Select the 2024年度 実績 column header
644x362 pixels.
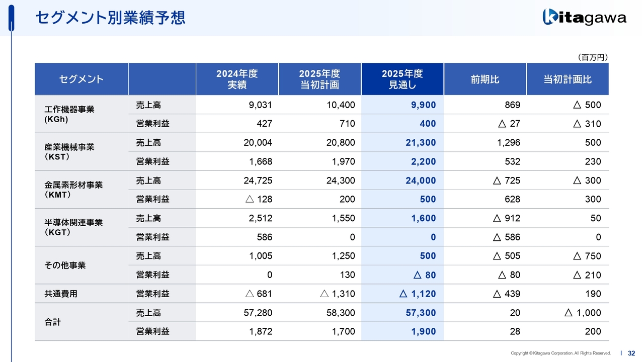pyautogui.click(x=237, y=79)
